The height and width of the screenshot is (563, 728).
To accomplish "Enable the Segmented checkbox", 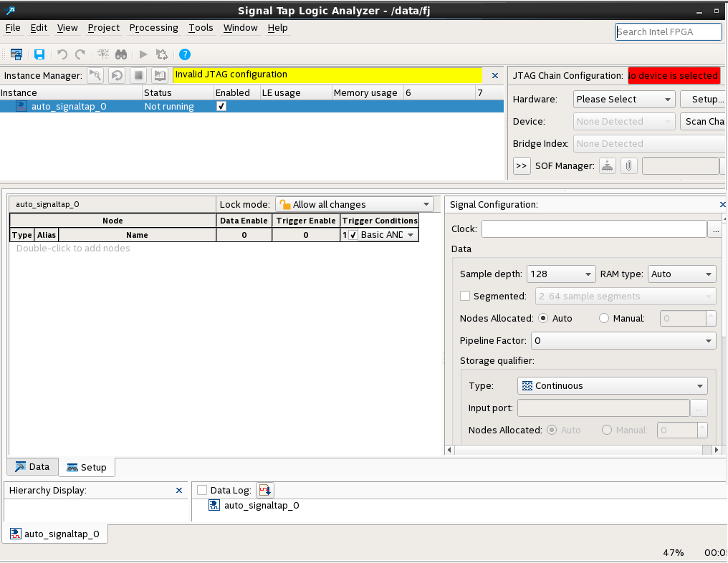I will coord(465,296).
